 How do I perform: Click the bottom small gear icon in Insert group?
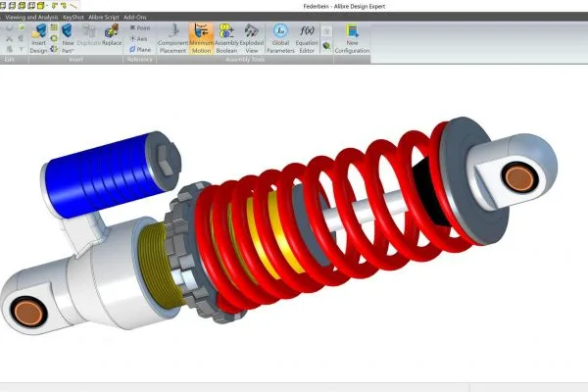click(54, 49)
